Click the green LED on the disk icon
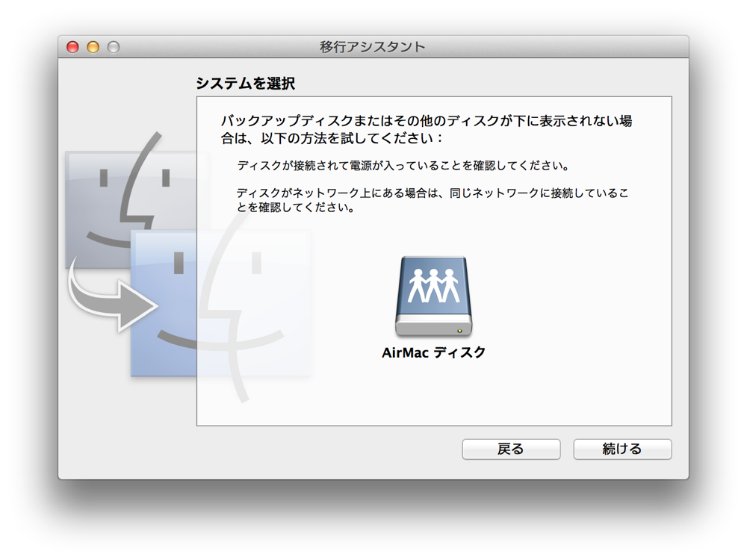The width and height of the screenshot is (747, 560). pyautogui.click(x=459, y=331)
